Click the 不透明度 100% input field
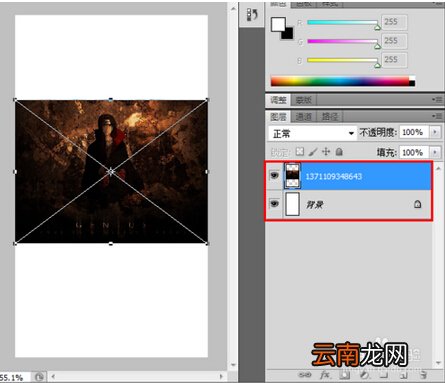Image resolution: width=445 pixels, height=383 pixels. click(x=414, y=132)
